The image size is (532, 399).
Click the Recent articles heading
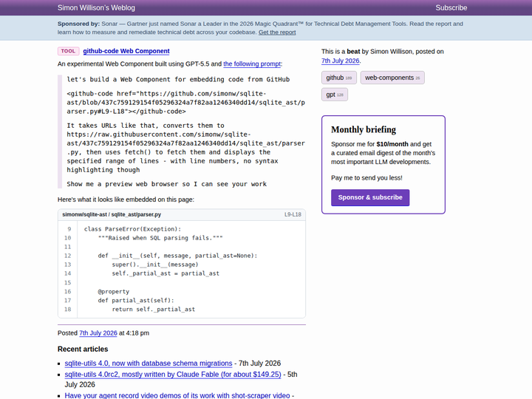pos(83,349)
